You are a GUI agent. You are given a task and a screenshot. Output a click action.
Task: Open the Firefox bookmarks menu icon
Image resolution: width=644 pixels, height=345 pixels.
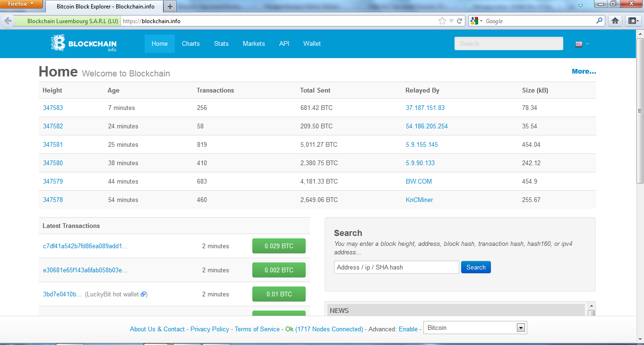point(633,21)
